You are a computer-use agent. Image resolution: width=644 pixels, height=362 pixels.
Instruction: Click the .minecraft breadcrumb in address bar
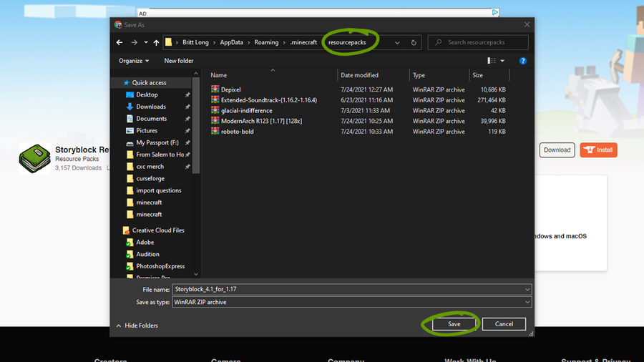point(303,43)
